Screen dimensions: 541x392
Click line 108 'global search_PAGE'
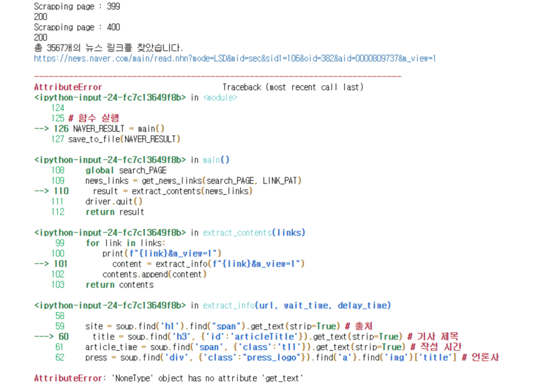pyautogui.click(x=126, y=170)
